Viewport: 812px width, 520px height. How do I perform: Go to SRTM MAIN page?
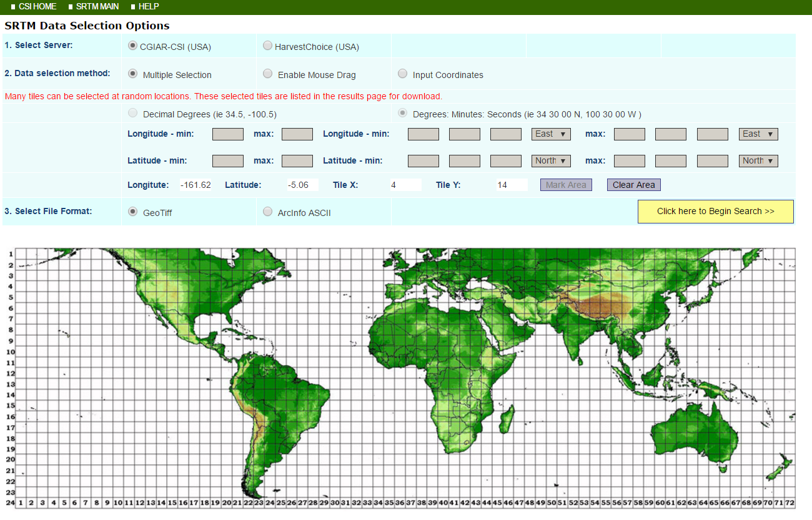97,6
